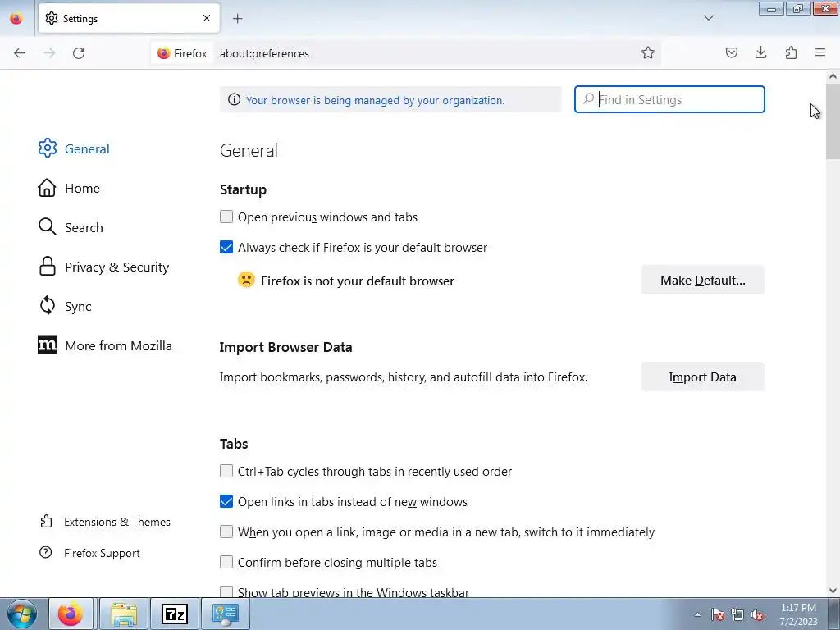
Task: Enable Ctrl+Tab cycles through tabs checkbox
Action: [x=226, y=471]
